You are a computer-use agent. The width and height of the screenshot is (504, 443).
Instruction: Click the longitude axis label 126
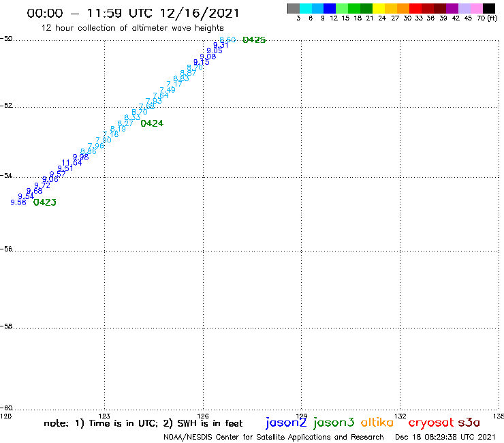(x=203, y=416)
